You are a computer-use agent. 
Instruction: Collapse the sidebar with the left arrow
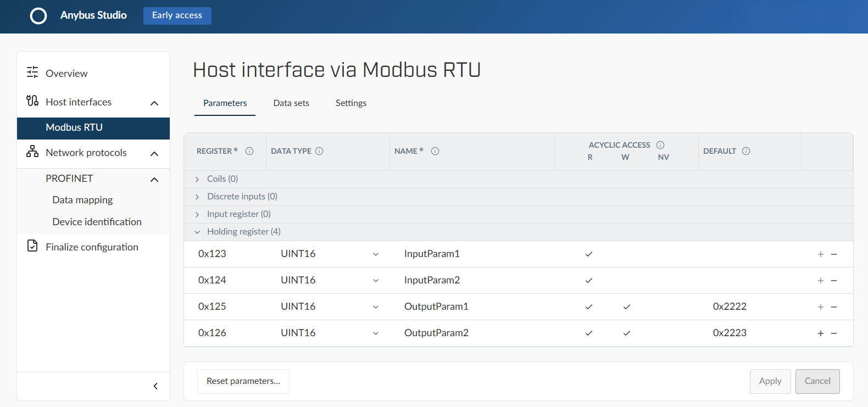(x=155, y=386)
